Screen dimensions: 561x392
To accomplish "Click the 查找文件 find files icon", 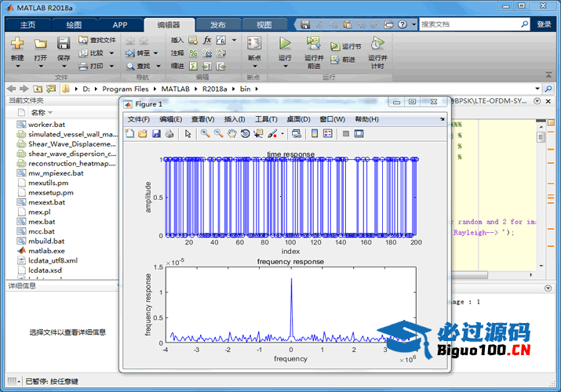I will tap(83, 40).
